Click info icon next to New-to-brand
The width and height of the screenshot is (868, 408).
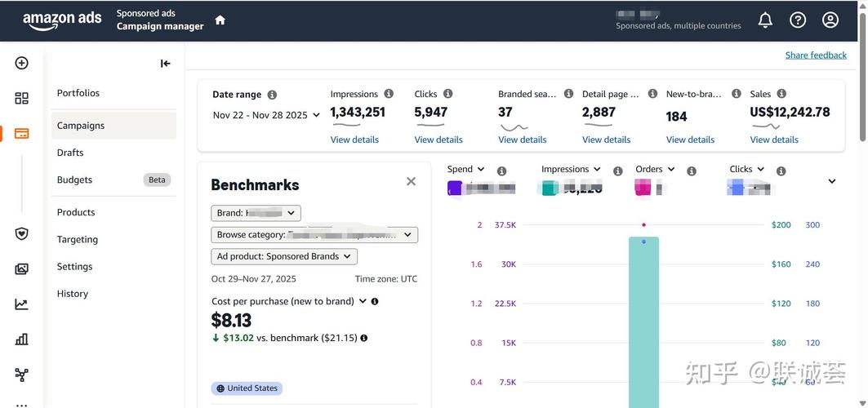[x=737, y=93]
